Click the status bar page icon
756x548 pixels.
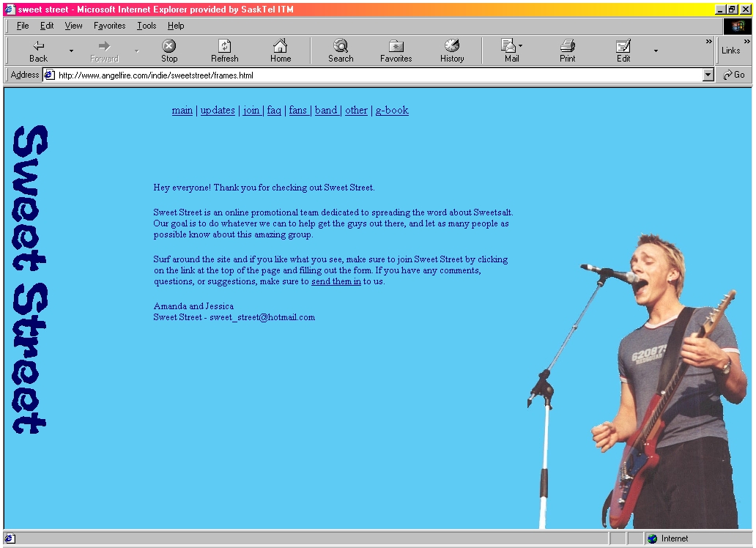pos(10,538)
